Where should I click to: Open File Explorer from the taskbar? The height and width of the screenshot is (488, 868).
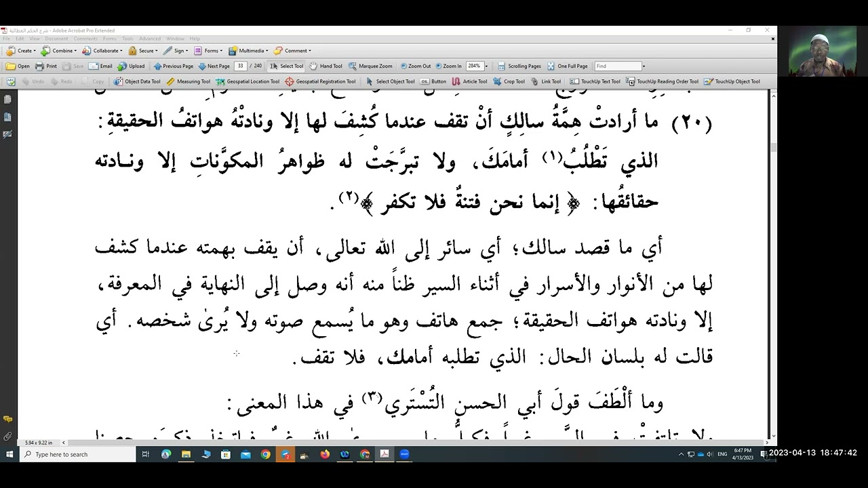tap(186, 454)
